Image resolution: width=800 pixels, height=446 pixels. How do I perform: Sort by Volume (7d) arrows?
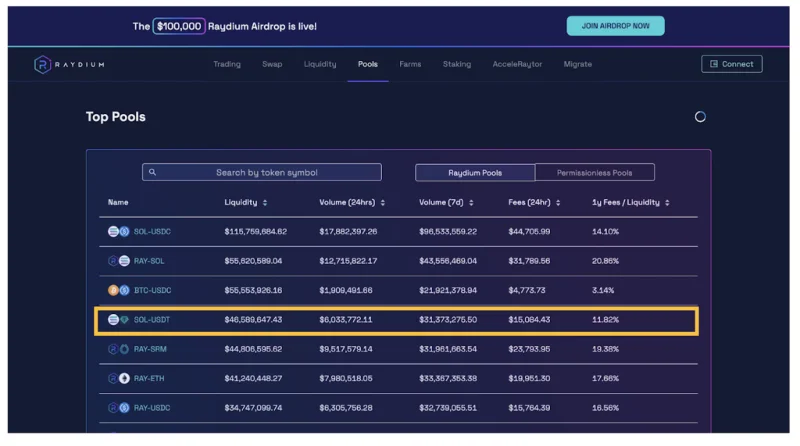pos(471,203)
